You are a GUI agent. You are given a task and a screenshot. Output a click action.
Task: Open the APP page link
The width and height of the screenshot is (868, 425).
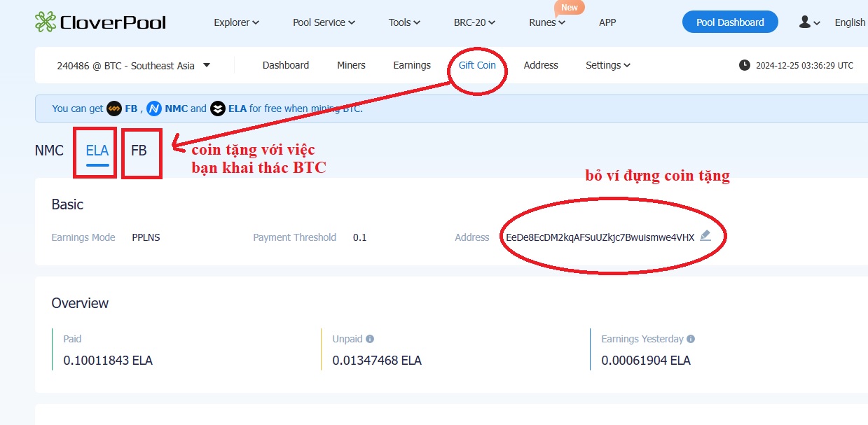[607, 22]
